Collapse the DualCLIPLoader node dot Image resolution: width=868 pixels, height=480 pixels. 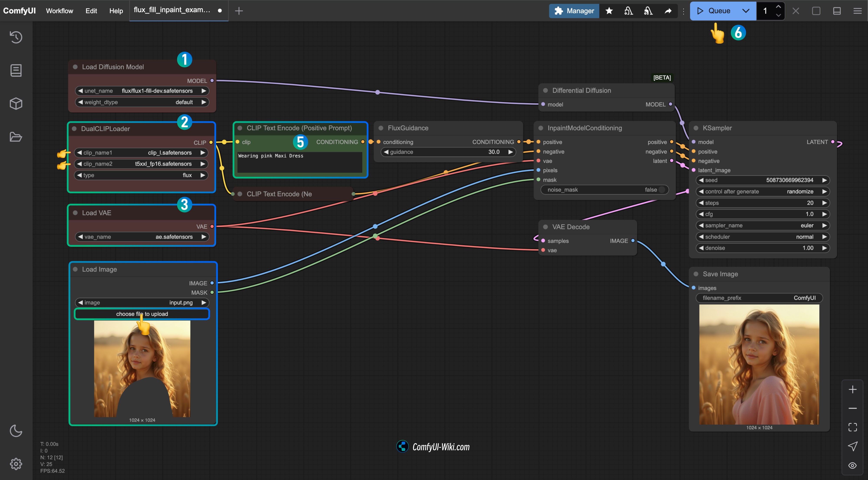(74, 129)
